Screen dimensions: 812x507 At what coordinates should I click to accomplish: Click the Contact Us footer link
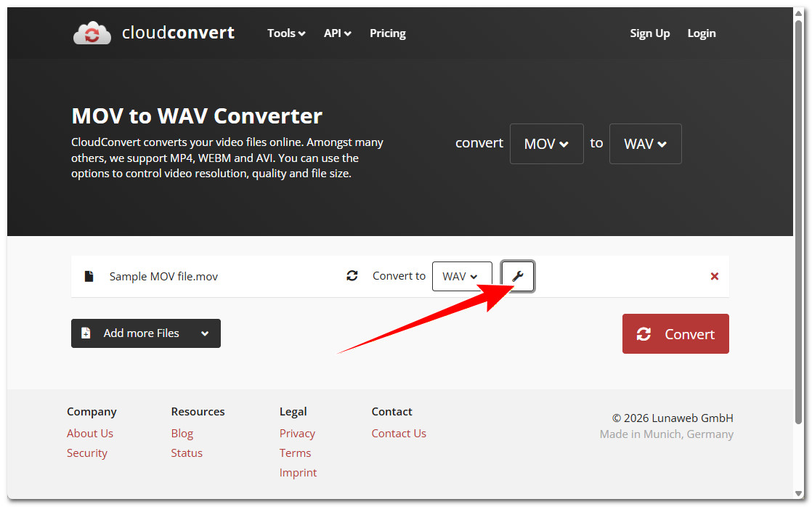pyautogui.click(x=399, y=434)
